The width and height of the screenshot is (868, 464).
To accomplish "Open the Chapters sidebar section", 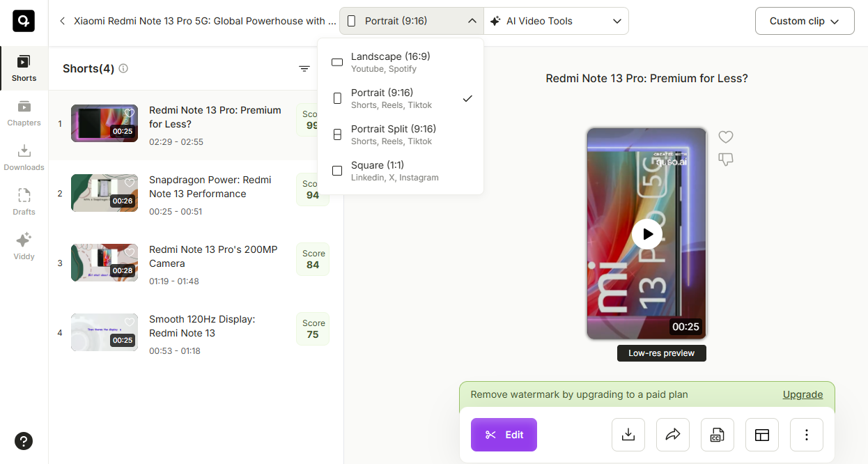I will (x=24, y=113).
